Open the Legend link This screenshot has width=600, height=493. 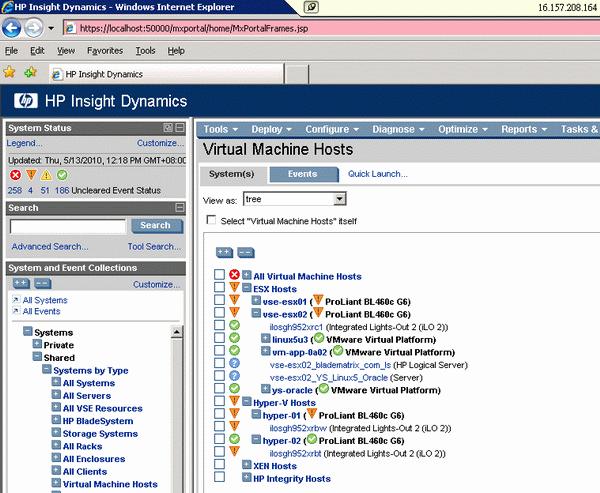coord(24,143)
